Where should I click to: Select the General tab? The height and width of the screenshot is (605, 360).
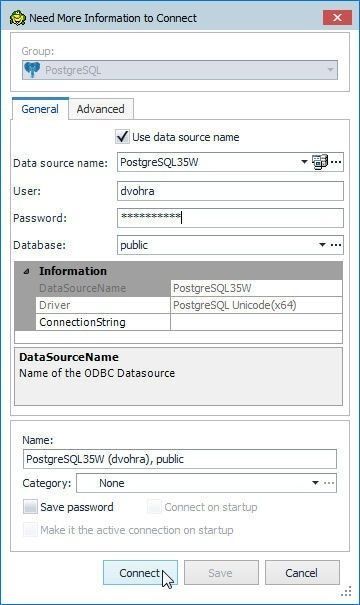40,109
